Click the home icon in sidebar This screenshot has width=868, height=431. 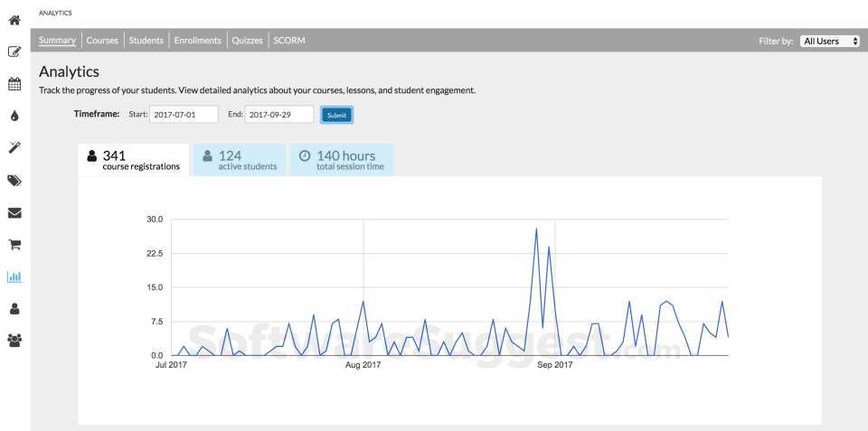point(14,20)
